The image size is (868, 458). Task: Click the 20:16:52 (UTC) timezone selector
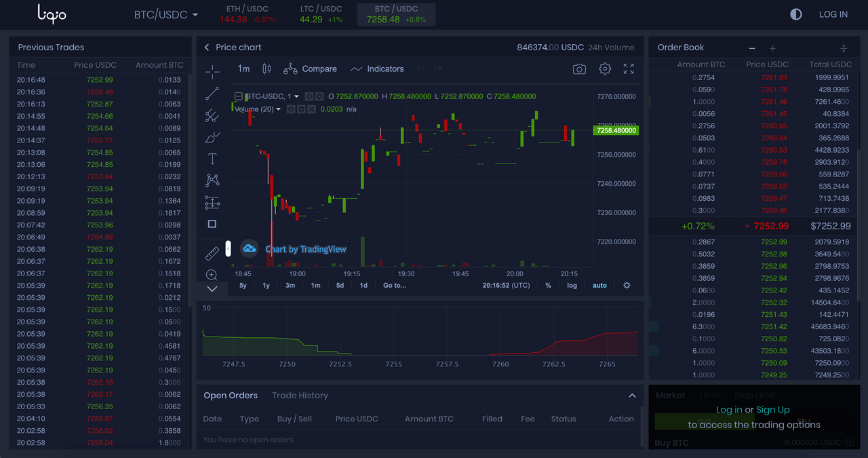point(507,286)
